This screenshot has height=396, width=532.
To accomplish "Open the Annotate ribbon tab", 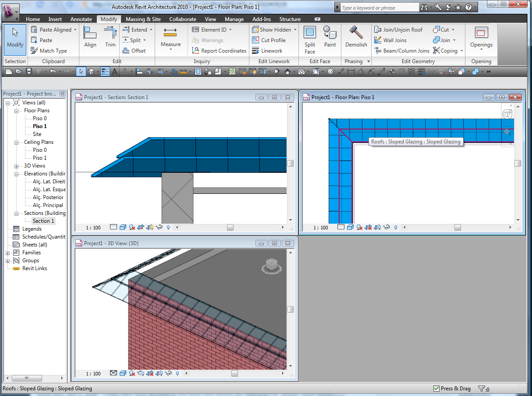I will point(81,19).
